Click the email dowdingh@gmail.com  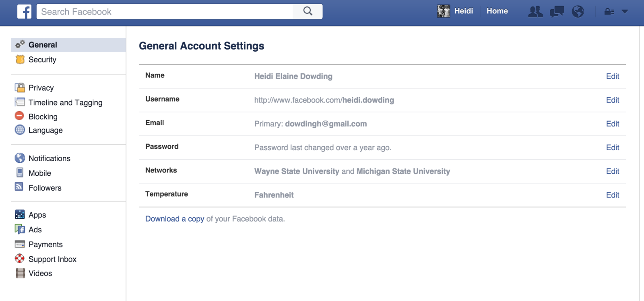tap(326, 124)
